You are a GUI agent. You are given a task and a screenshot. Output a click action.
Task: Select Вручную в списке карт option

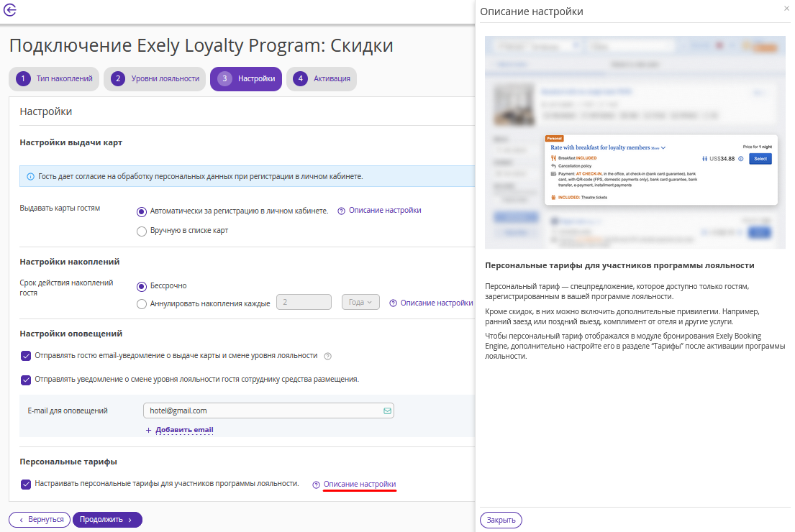(x=142, y=231)
